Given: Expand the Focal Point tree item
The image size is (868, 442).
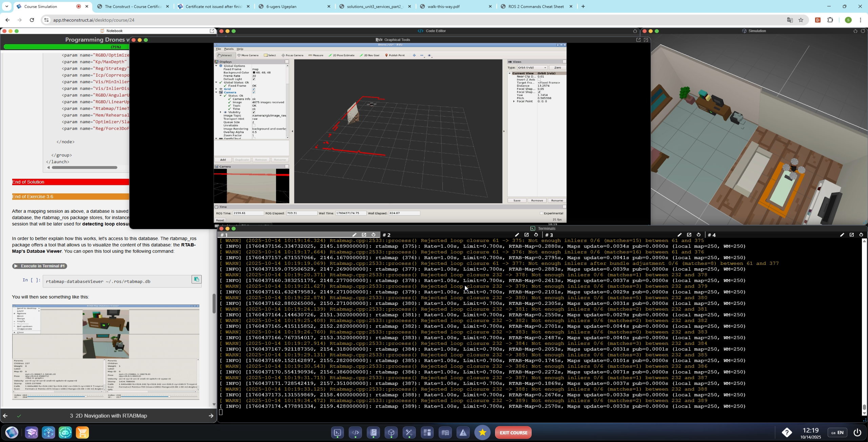Looking at the screenshot, I should click(x=514, y=101).
